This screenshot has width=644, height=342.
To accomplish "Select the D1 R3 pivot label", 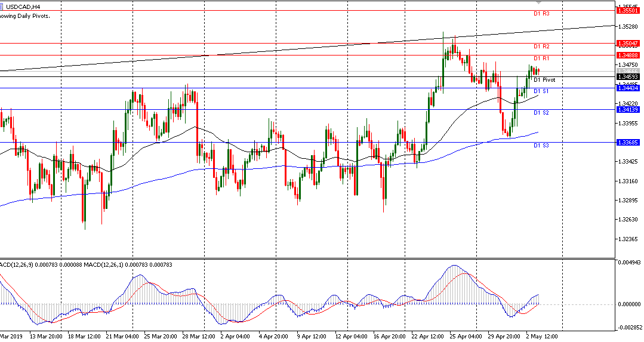I will pyautogui.click(x=541, y=13).
